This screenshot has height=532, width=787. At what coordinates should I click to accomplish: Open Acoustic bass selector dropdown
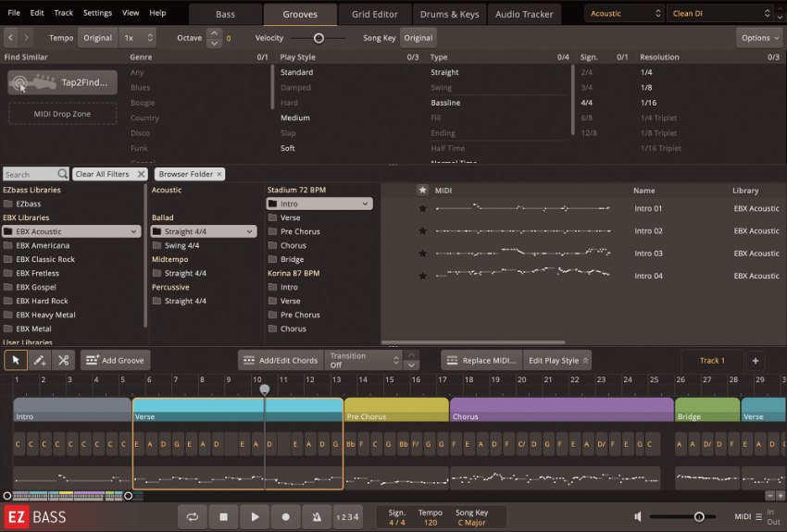(625, 14)
